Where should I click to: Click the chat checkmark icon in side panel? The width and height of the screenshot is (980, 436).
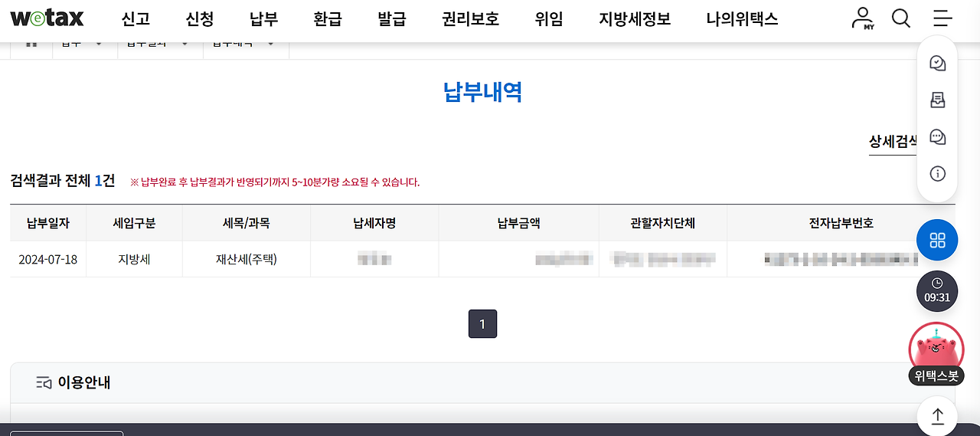point(937,64)
